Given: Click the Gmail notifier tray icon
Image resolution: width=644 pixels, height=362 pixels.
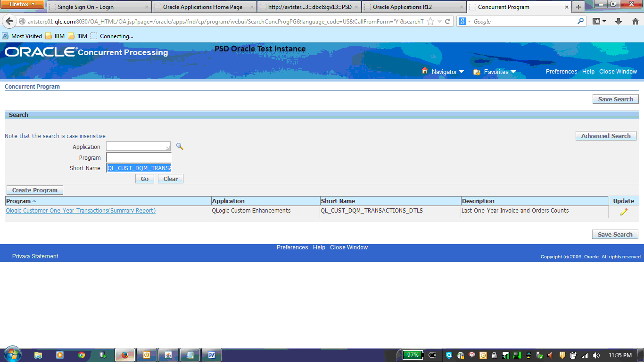Looking at the screenshot, I should (471, 355).
